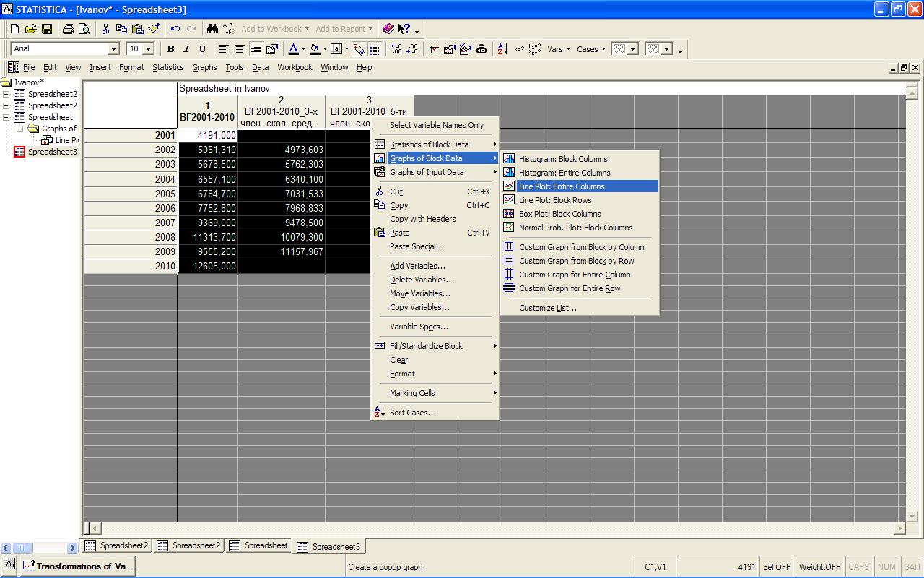Click the font color A swatch
The image size is (924, 578).
(293, 49)
